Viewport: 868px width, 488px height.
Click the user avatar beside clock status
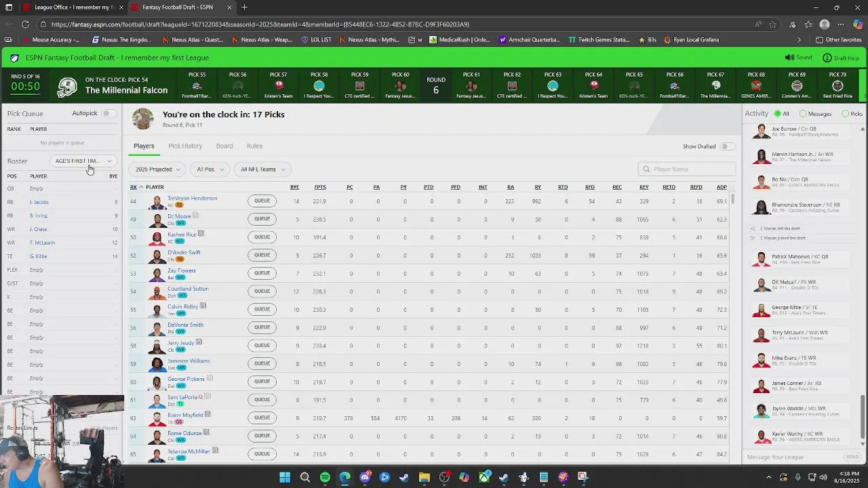coord(142,119)
